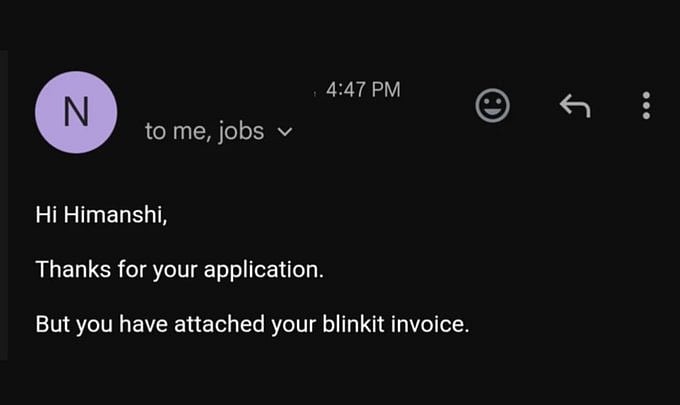Add an emoji reaction to the email
This screenshot has width=680, height=405.
coord(492,105)
